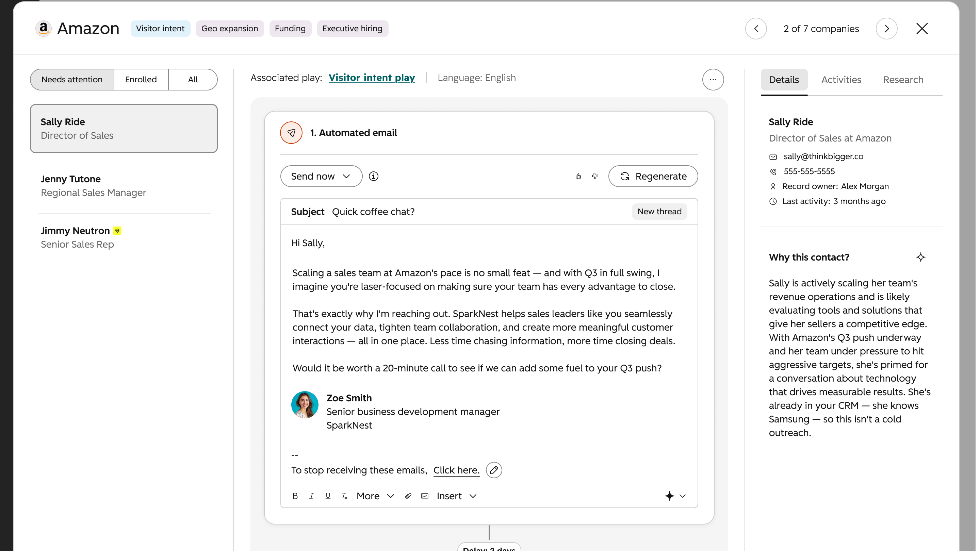
Task: Show All contacts
Action: coord(193,80)
